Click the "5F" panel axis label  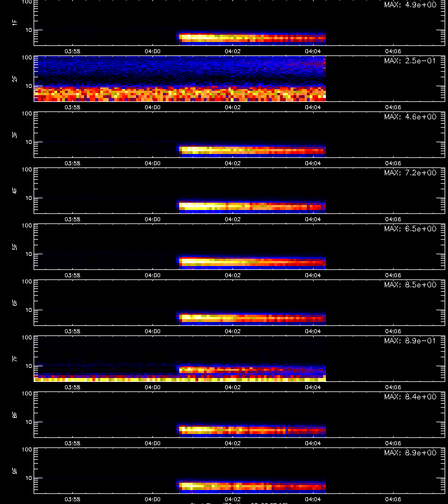pos(15,246)
